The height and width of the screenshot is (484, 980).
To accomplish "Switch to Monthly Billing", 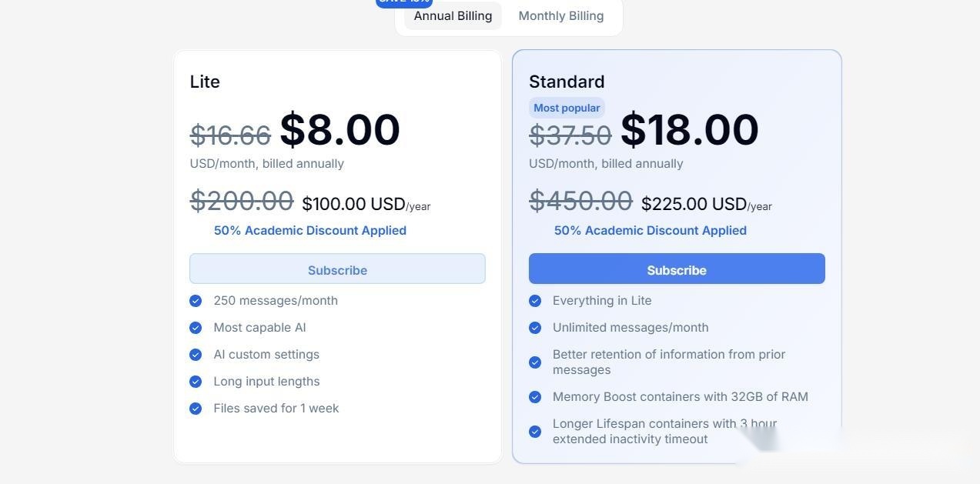I will pyautogui.click(x=560, y=15).
